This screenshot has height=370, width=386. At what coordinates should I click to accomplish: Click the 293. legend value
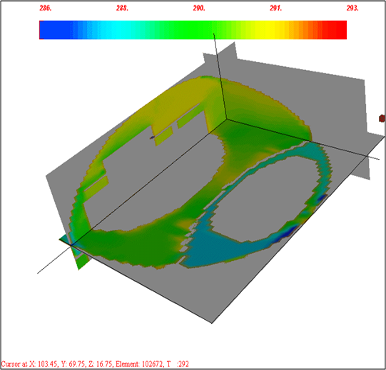pyautogui.click(x=352, y=8)
